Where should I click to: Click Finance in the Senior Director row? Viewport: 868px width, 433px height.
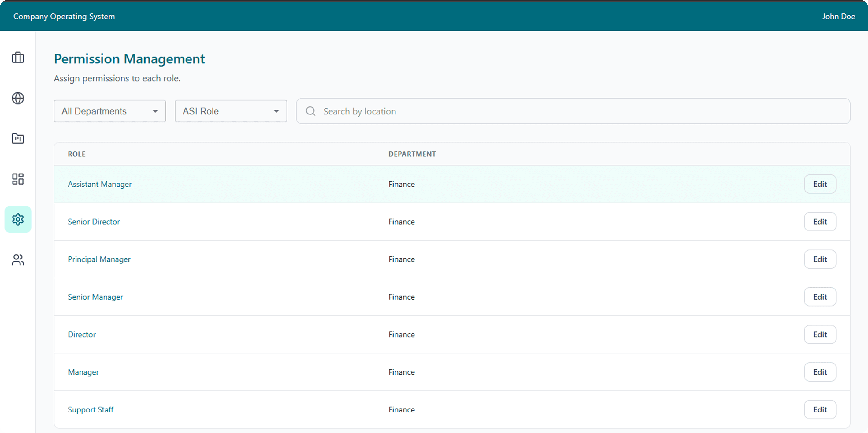pyautogui.click(x=402, y=222)
